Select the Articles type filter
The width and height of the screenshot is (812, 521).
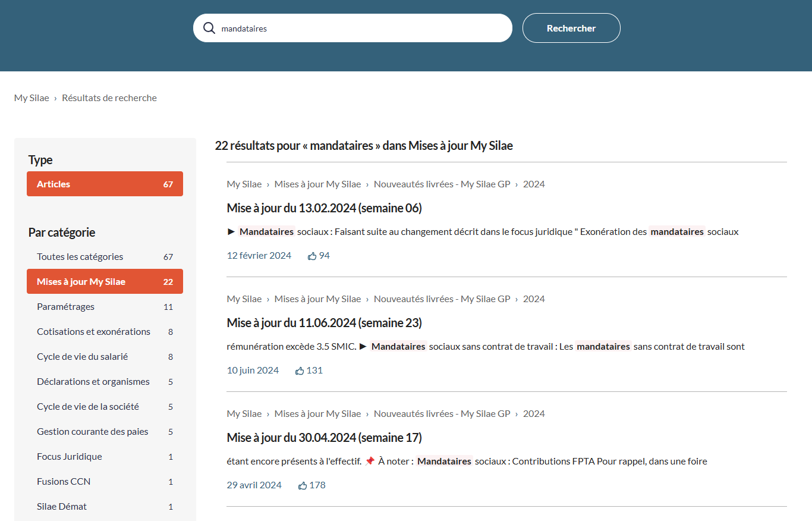(x=105, y=184)
